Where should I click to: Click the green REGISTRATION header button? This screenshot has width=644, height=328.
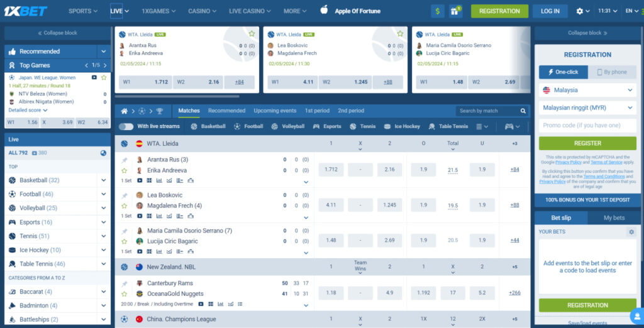499,11
